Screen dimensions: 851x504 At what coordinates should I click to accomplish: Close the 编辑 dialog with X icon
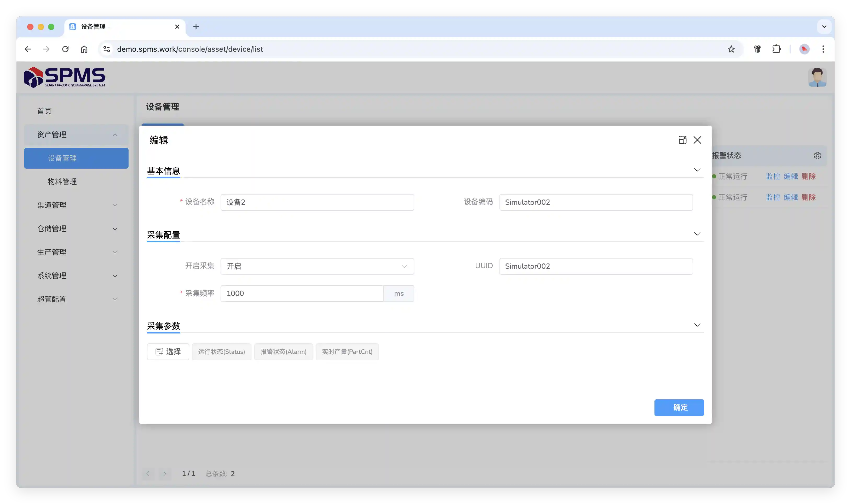point(697,140)
